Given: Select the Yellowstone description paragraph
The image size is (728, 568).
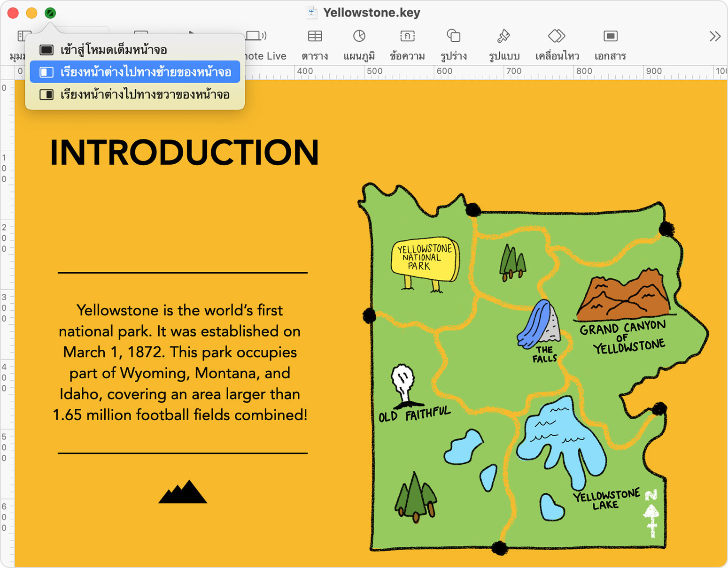Looking at the screenshot, I should click(x=180, y=362).
